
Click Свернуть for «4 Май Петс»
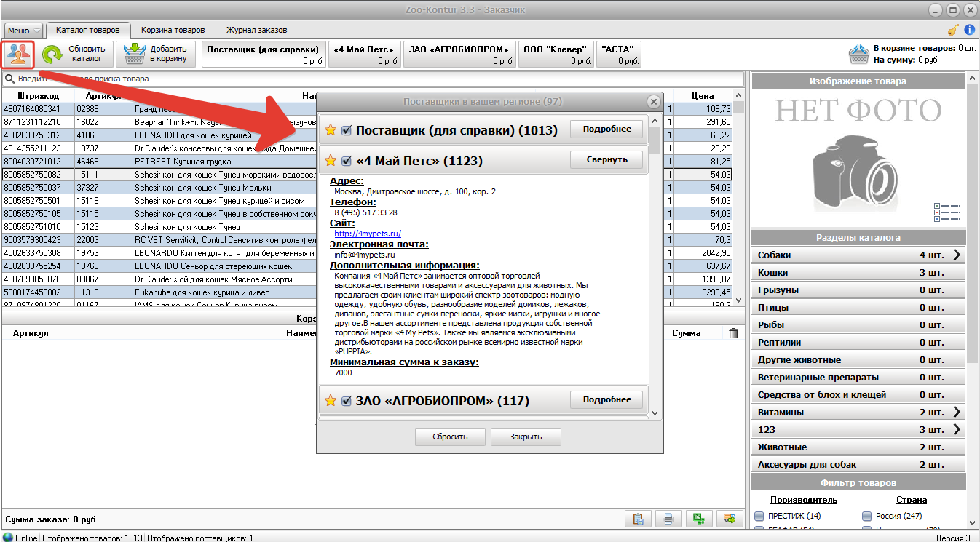point(607,159)
